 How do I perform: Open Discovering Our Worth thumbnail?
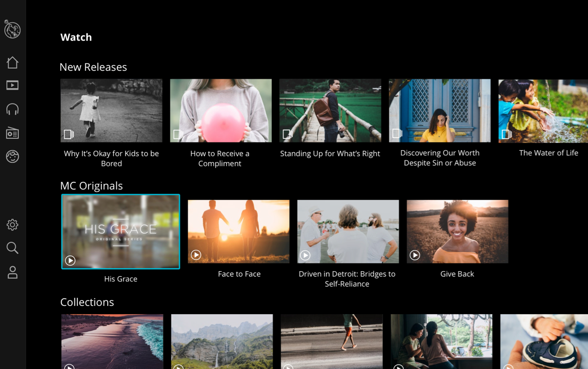[440, 111]
